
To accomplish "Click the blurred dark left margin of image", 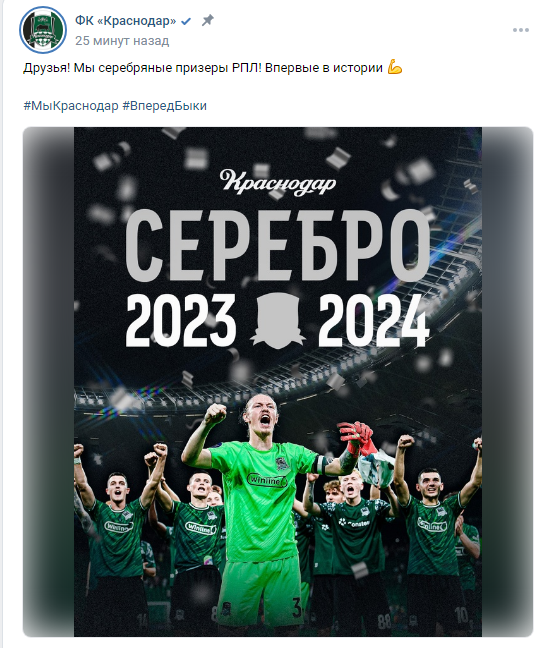I will tap(48, 381).
